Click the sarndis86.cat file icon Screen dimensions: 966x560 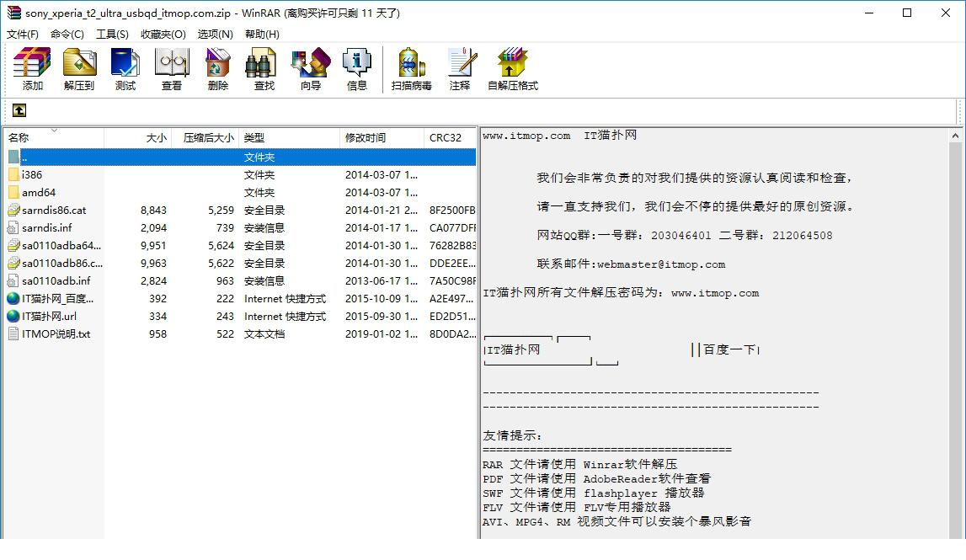point(13,210)
